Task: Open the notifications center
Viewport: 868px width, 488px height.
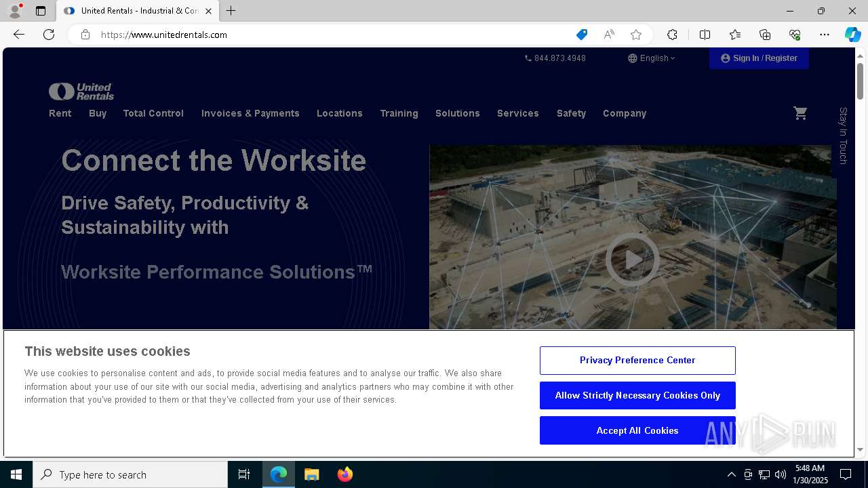Action: pyautogui.click(x=846, y=474)
